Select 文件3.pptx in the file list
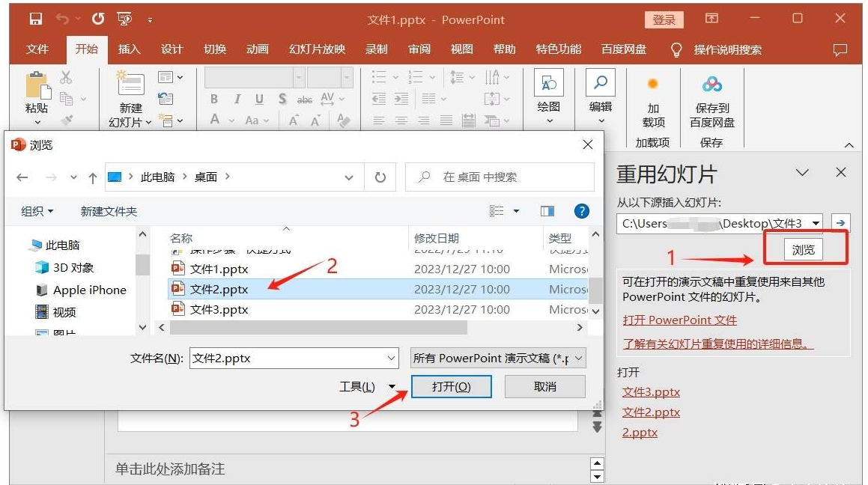 pos(378,310)
